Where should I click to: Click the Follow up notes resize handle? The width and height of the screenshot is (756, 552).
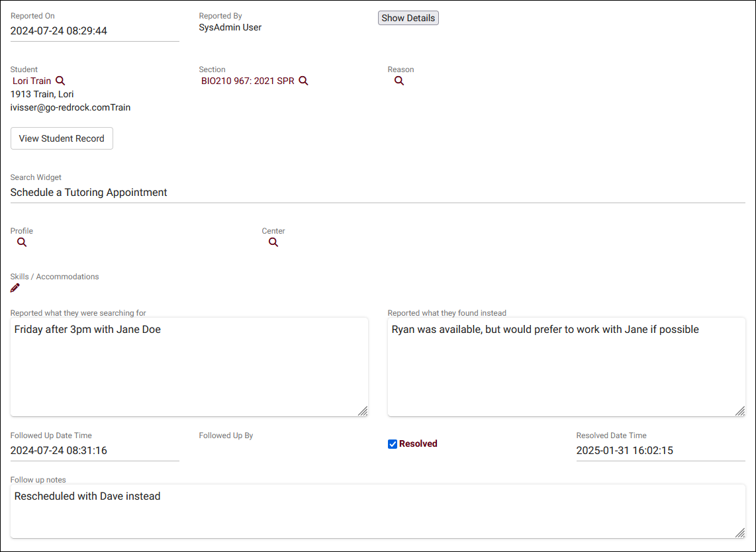click(739, 533)
